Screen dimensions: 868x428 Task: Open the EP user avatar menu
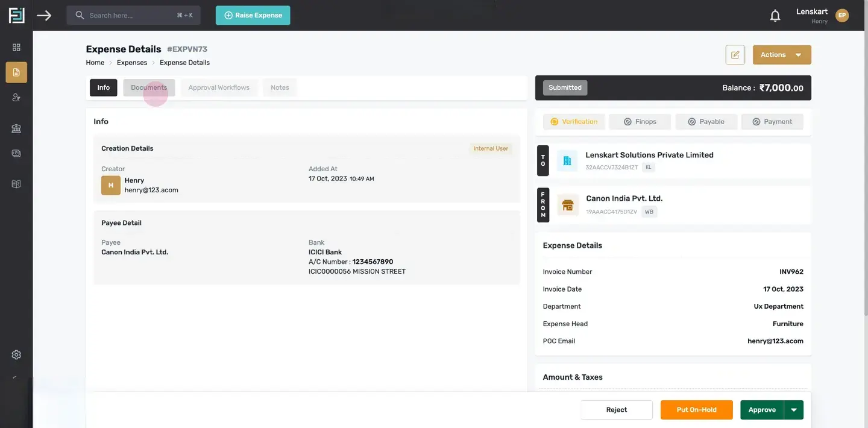point(842,16)
